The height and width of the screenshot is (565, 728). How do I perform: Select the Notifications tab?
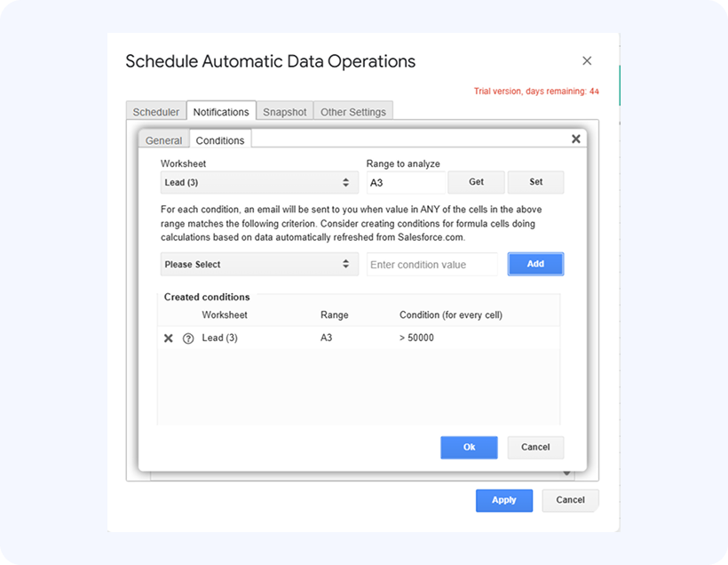click(x=221, y=112)
